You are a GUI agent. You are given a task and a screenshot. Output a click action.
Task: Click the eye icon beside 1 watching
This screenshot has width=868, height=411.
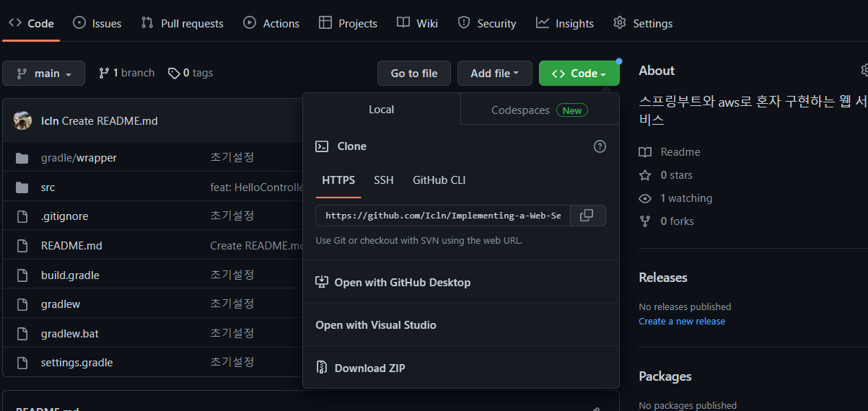coord(645,198)
